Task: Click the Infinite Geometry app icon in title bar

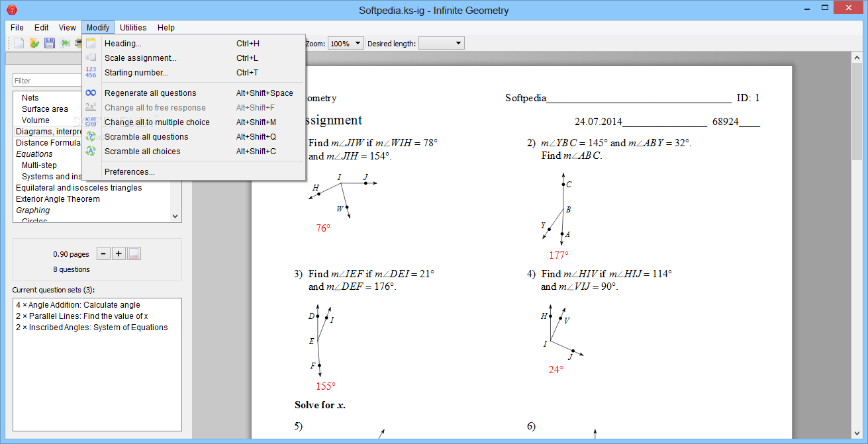Action: click(11, 10)
